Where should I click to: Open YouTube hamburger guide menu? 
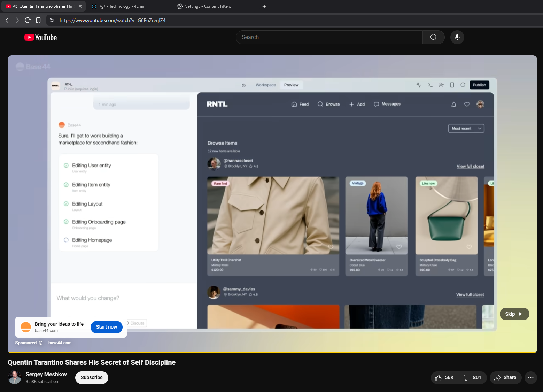tap(12, 37)
